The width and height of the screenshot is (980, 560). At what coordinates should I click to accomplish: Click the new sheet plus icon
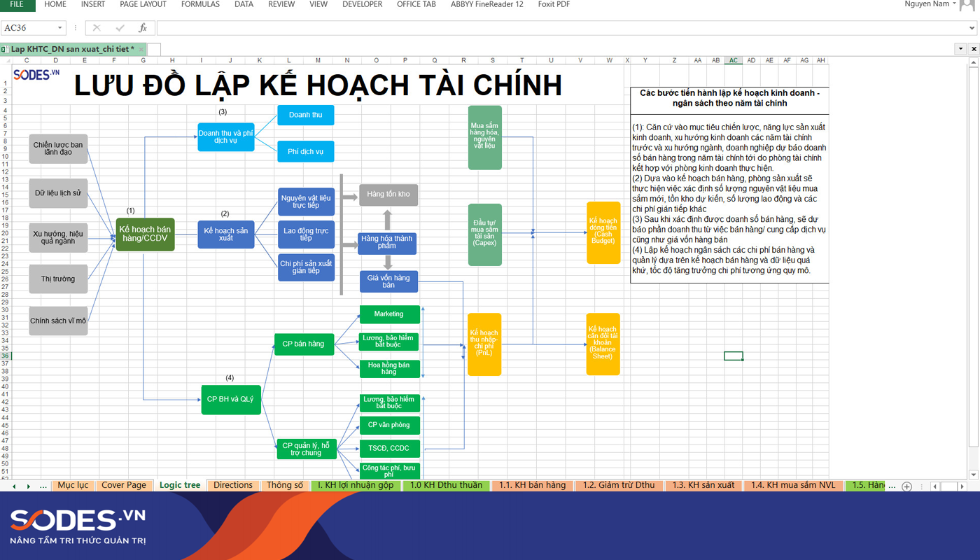pyautogui.click(x=906, y=485)
